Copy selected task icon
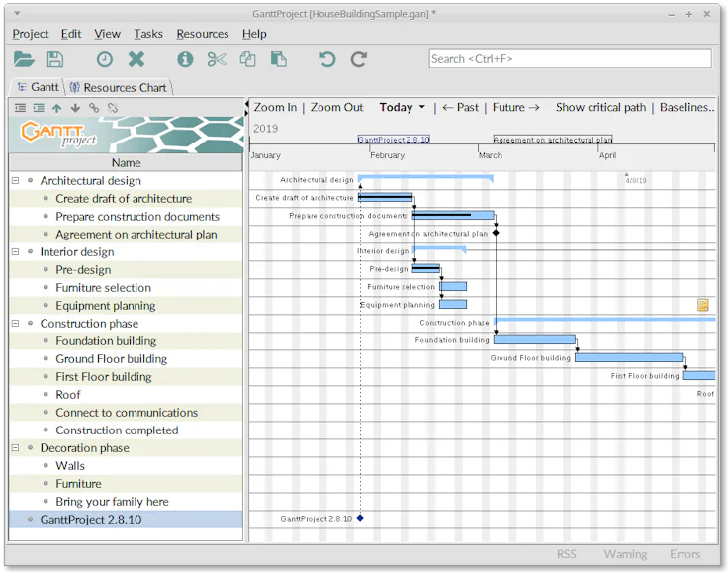Viewport: 728px width, 573px height. [x=247, y=59]
